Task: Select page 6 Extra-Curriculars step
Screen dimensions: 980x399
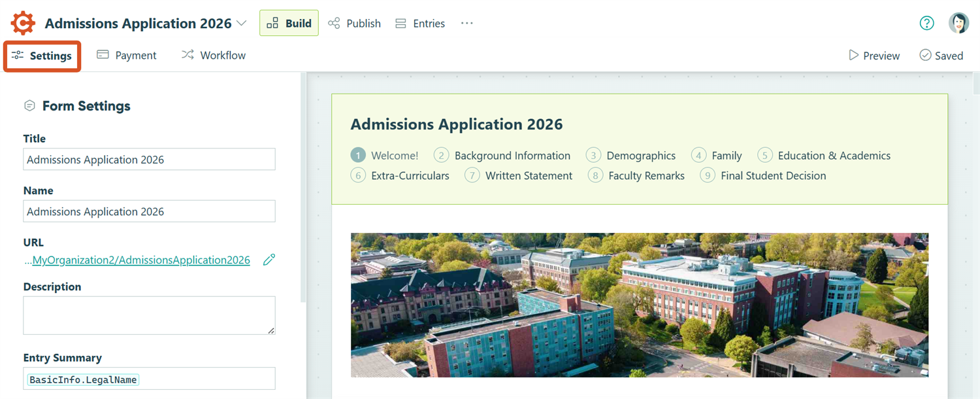Action: [400, 175]
